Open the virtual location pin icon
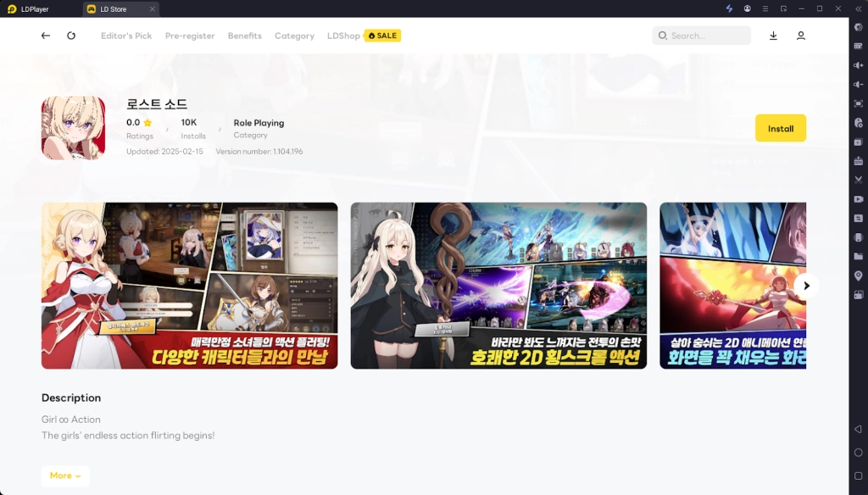This screenshot has width=868, height=495. pos(858,275)
